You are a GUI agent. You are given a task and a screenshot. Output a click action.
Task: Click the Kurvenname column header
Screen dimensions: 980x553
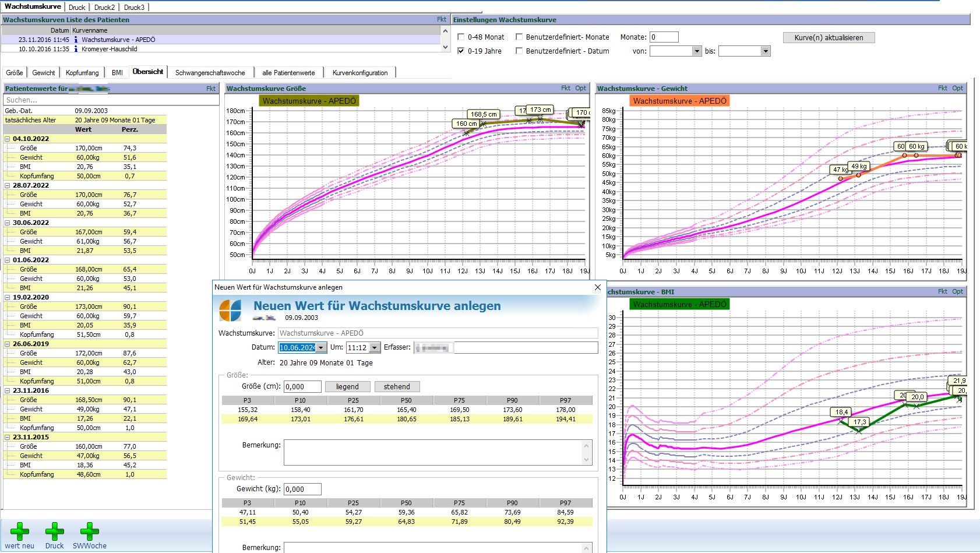[256, 30]
